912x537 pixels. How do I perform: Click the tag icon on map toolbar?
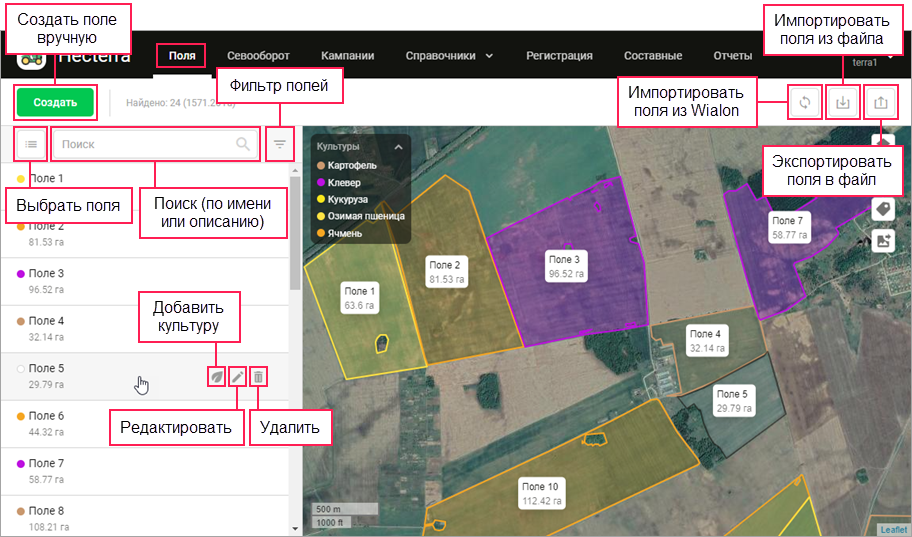[883, 208]
